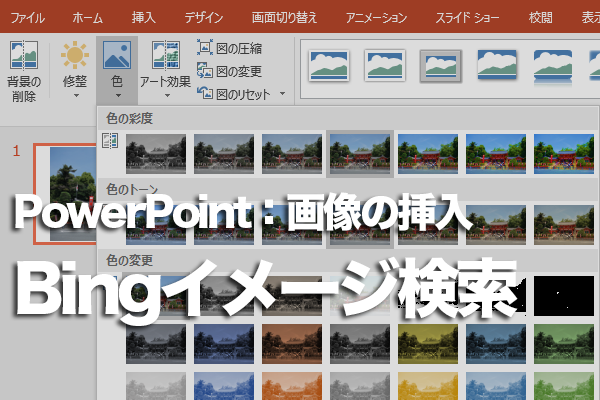Viewport: 600px width, 400px height.
Task: Select the highlighted 100% saturation thumbnail
Action: tap(360, 154)
